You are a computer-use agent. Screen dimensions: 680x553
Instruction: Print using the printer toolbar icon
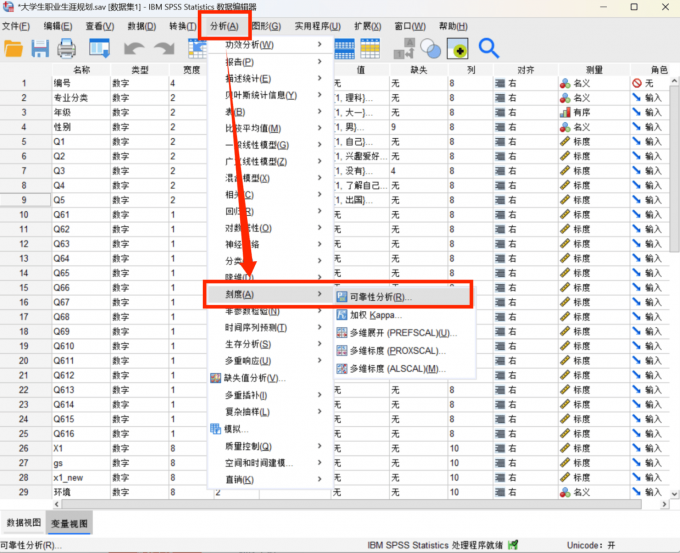coord(66,49)
